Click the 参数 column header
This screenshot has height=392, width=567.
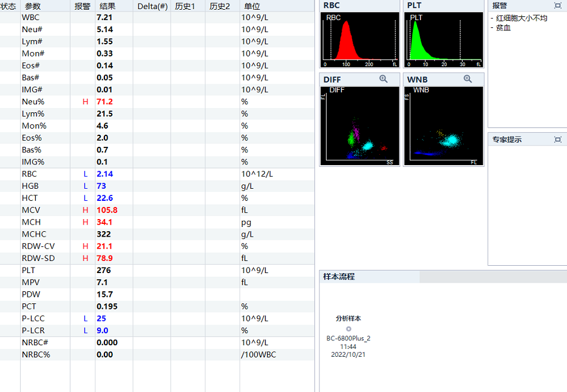(x=33, y=5)
